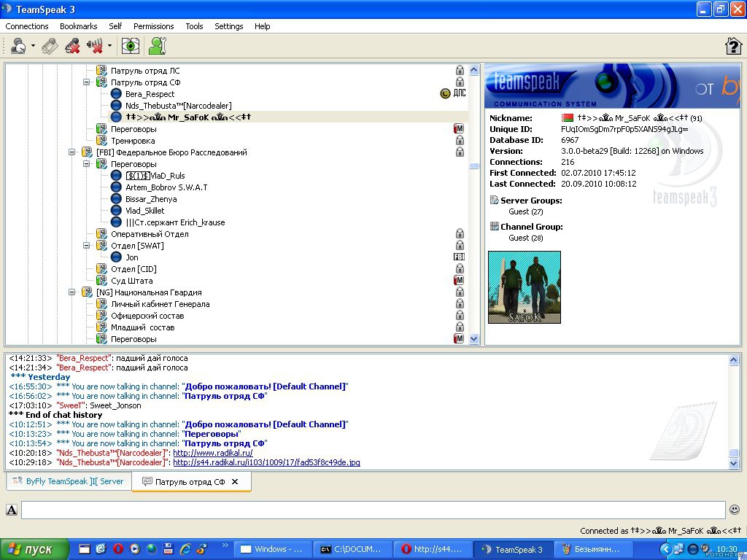
Task: Open dropdown arrow next to speaker mute
Action: pos(109,46)
